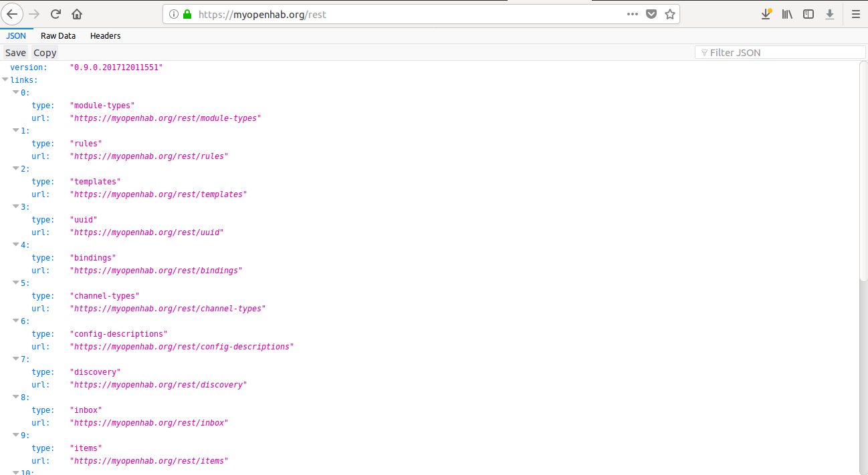Click the myopenhab.org/rest address bar
The width and height of the screenshot is (868, 475).
pyautogui.click(x=421, y=14)
